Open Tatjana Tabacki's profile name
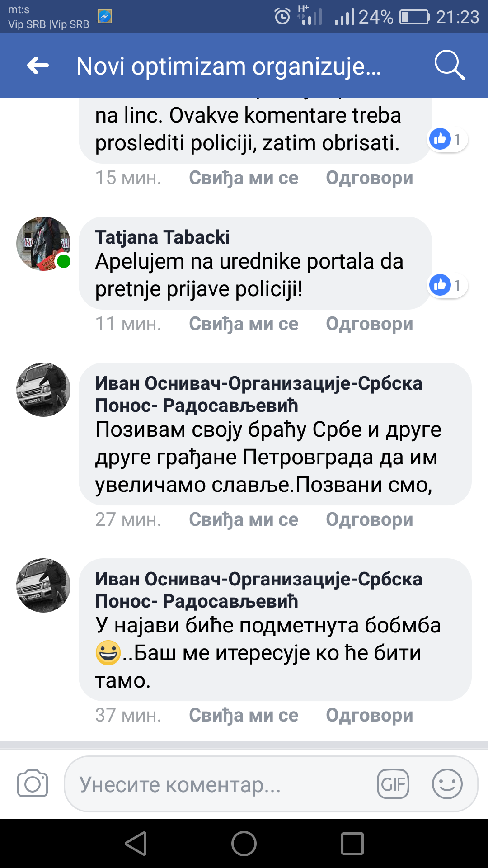Viewport: 488px width, 868px height. [162, 237]
